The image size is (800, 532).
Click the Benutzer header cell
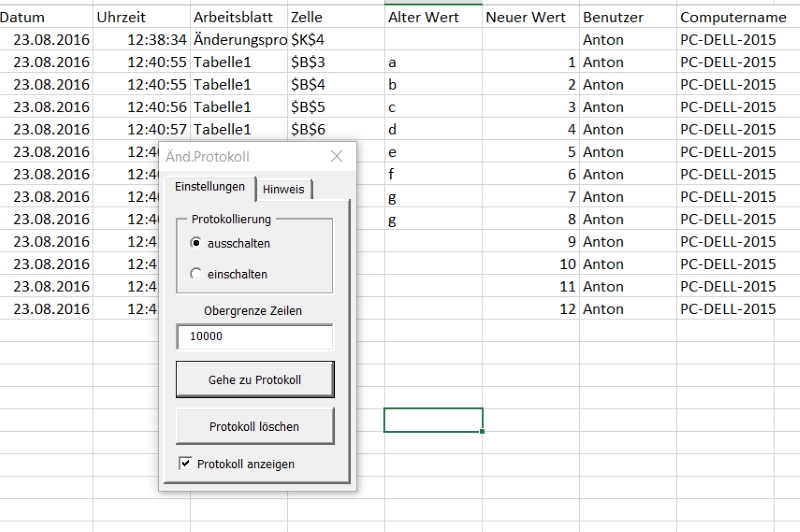pyautogui.click(x=627, y=17)
